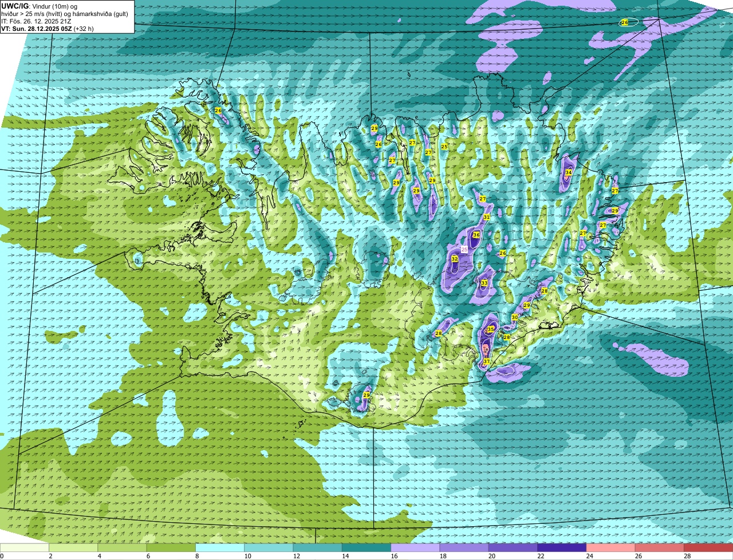Click the 14–16 m/s dark teal legend swatch

point(366,547)
